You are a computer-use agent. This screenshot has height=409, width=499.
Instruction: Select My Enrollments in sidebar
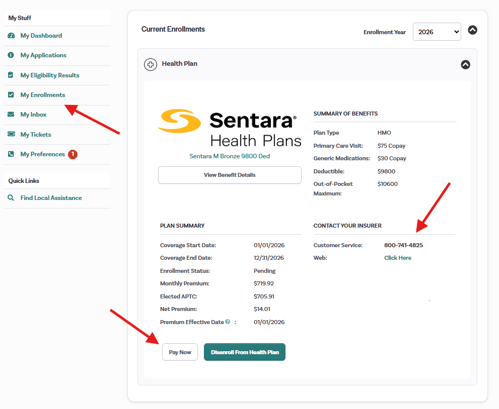pos(43,95)
